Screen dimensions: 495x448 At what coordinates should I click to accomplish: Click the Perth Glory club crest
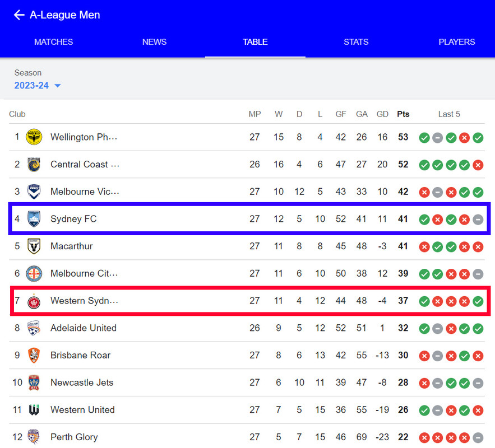33,437
